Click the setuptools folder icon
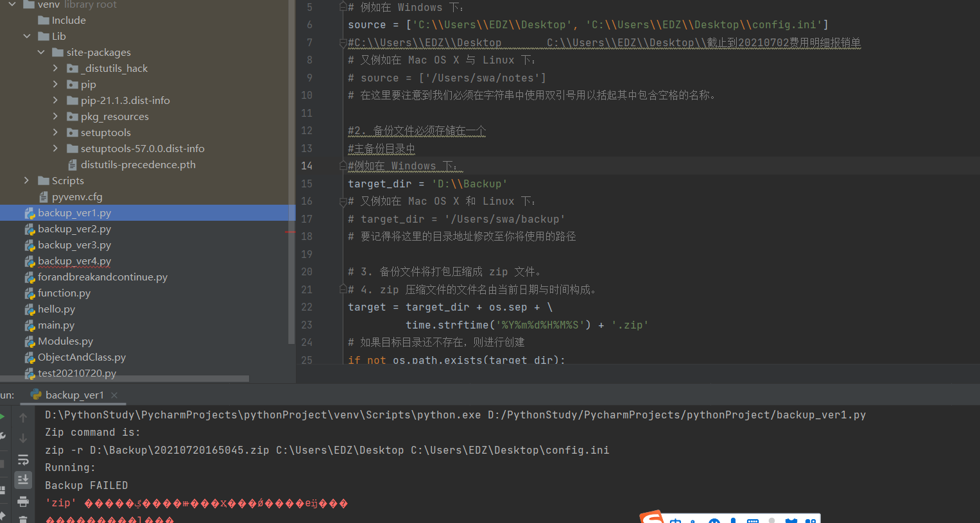The width and height of the screenshot is (980, 523). (73, 132)
